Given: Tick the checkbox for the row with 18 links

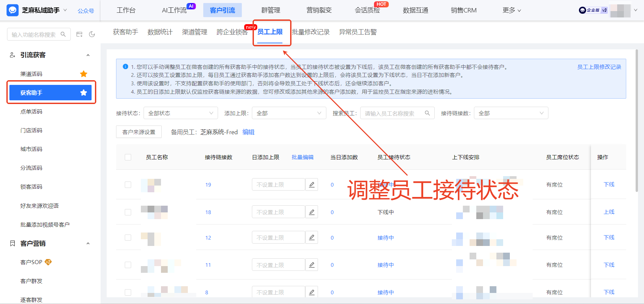Looking at the screenshot, I should (128, 212).
